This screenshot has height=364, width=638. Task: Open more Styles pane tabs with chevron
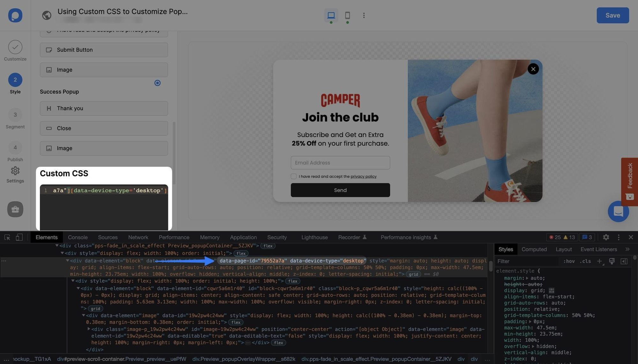point(628,249)
